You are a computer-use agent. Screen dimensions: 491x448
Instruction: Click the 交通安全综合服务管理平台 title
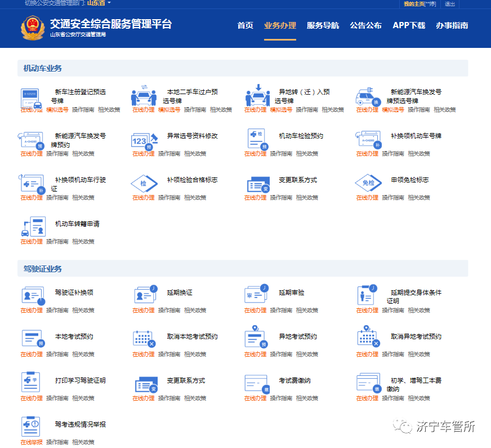tap(111, 24)
